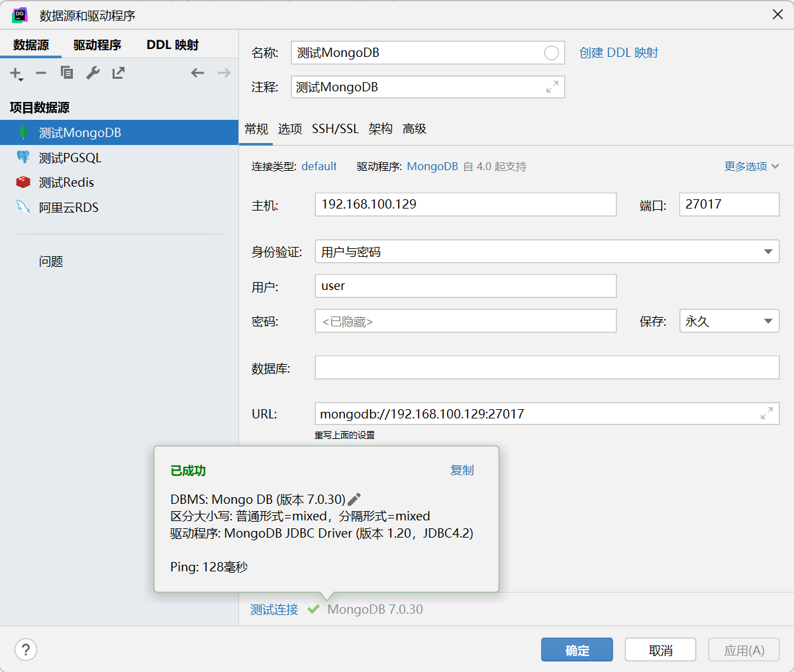The width and height of the screenshot is (794, 672).
Task: Go back with the left arrow icon
Action: (x=197, y=73)
